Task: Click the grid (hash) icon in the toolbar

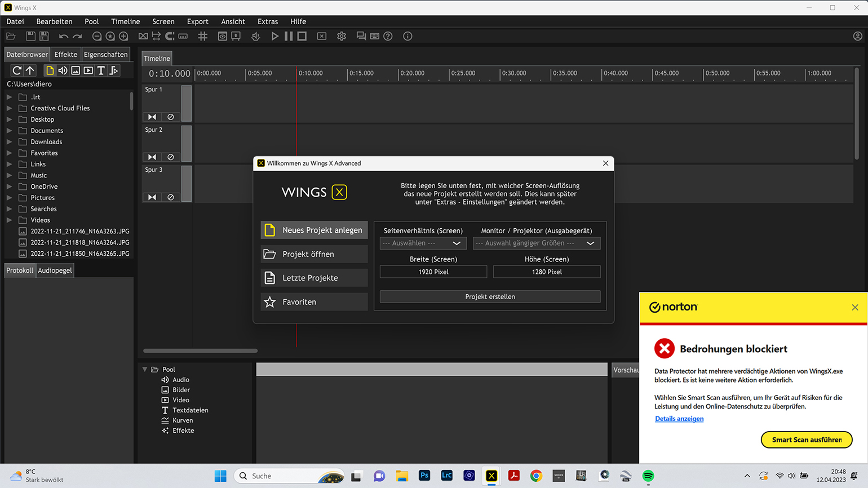Action: pos(203,36)
